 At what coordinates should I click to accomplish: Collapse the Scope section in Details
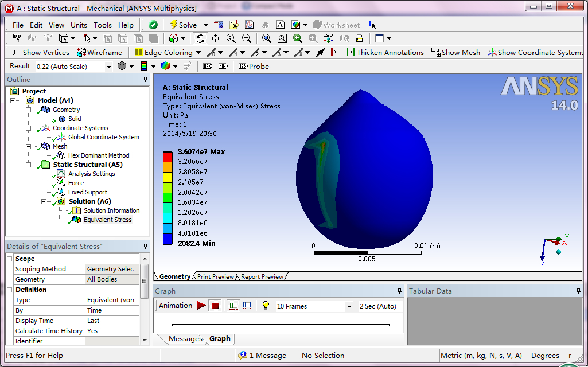tap(10, 259)
